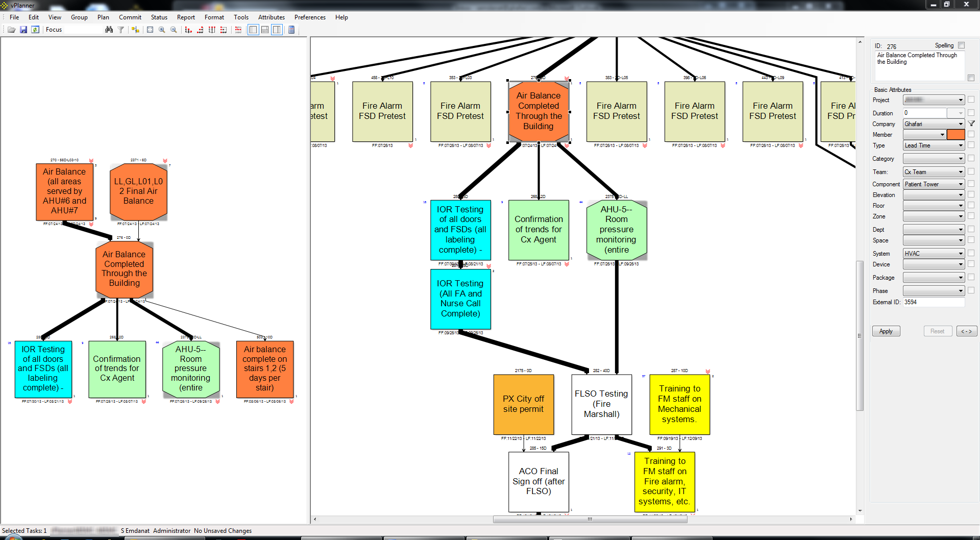The width and height of the screenshot is (980, 540).
Task: Click the yellow linked-tasks icon in the toolbar
Action: [x=135, y=30]
